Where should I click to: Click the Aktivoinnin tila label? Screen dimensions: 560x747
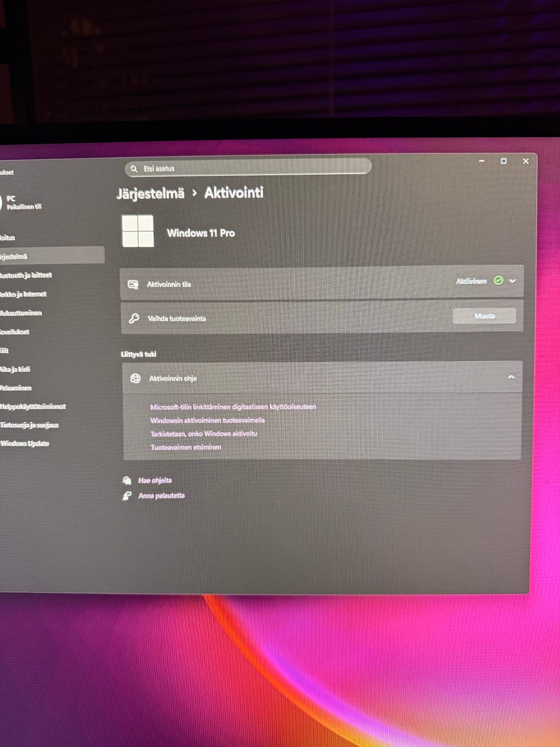tap(169, 284)
